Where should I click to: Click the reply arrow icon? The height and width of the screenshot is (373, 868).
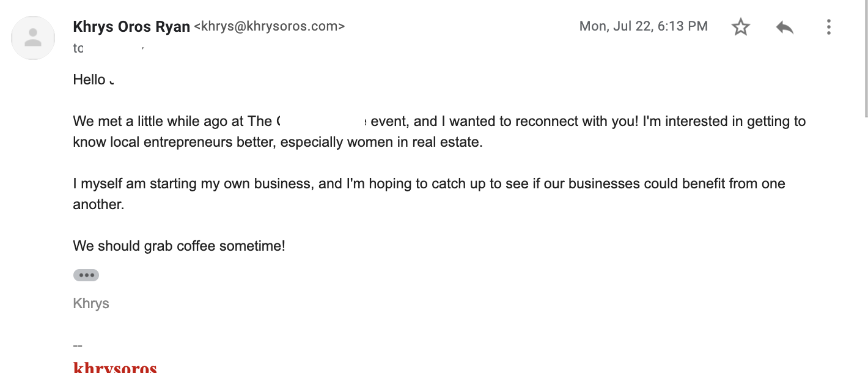tap(785, 27)
